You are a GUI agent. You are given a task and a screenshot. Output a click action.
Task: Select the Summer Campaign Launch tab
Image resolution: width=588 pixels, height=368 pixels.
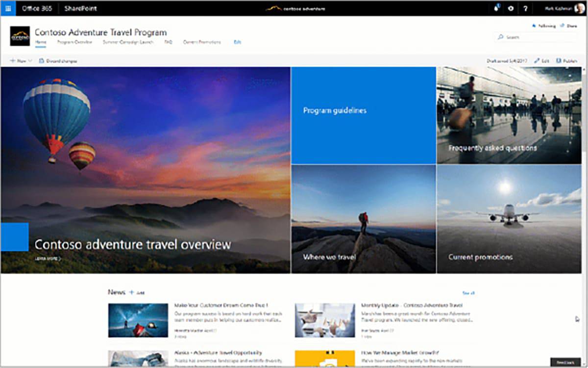pyautogui.click(x=128, y=42)
